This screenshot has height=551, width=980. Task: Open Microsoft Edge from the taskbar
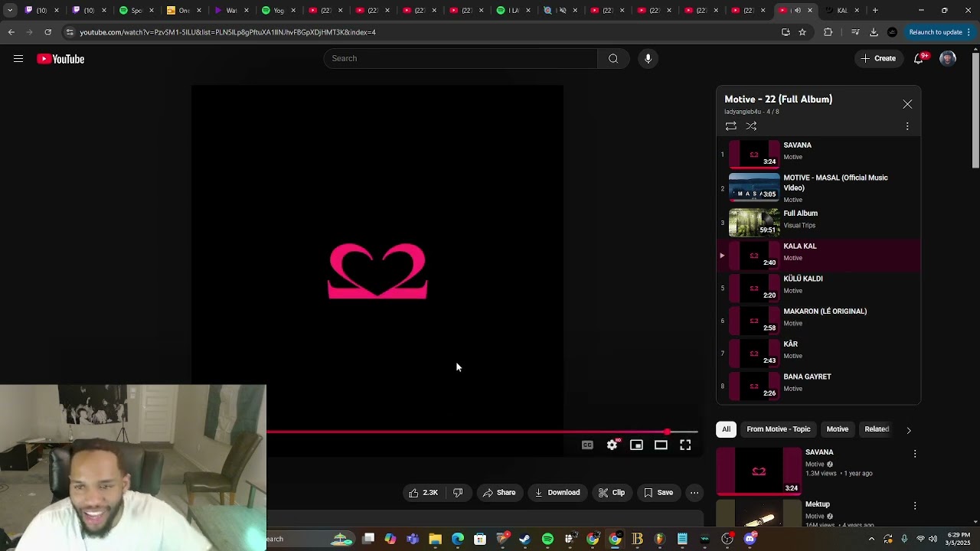[458, 540]
